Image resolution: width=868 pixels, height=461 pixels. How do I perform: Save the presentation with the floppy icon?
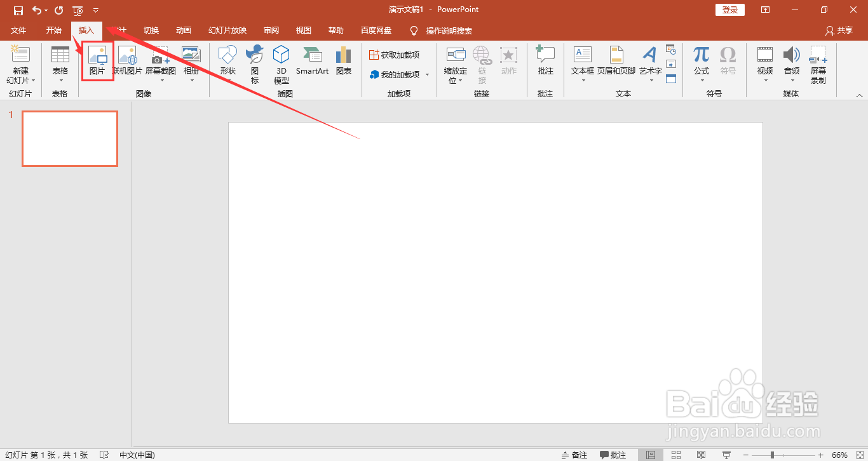pos(18,10)
